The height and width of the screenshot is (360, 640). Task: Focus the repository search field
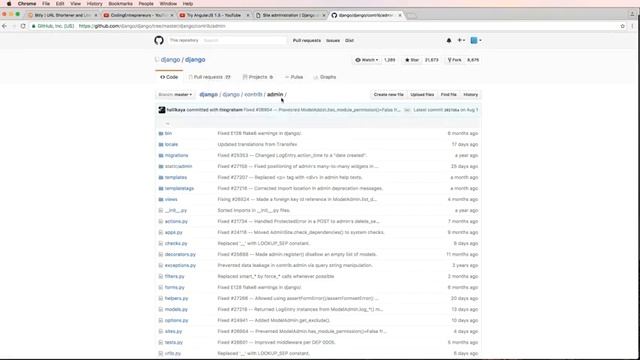click(x=244, y=40)
